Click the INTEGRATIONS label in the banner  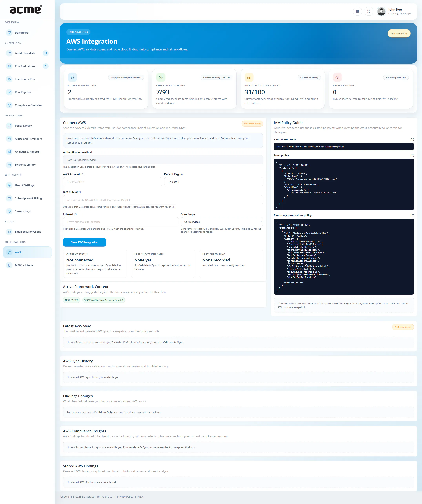pos(78,32)
